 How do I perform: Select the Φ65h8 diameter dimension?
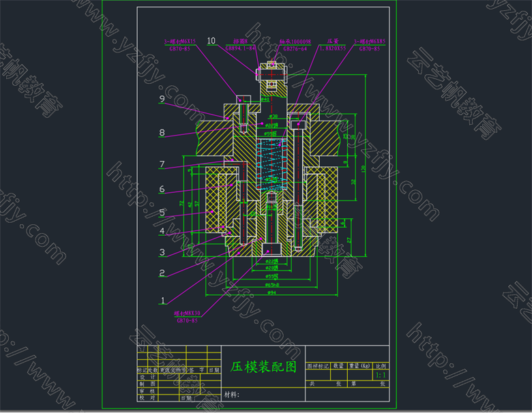pyautogui.click(x=271, y=285)
